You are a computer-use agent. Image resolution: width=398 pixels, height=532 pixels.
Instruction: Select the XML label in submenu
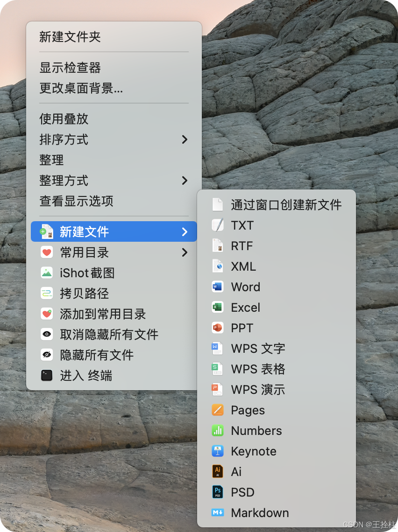coord(243,266)
